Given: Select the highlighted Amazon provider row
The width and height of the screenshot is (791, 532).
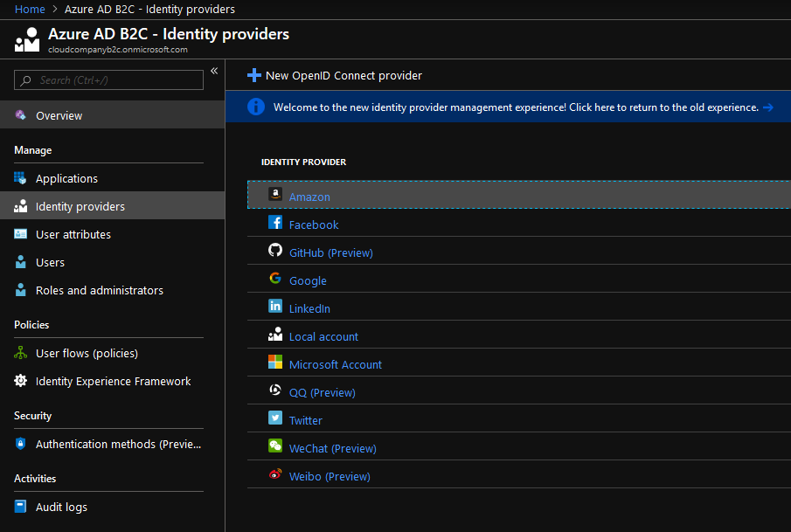Looking at the screenshot, I should (x=310, y=196).
